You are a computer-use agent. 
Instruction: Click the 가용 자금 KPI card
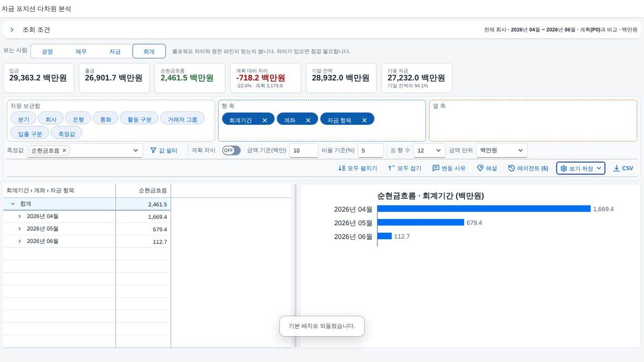(x=417, y=78)
